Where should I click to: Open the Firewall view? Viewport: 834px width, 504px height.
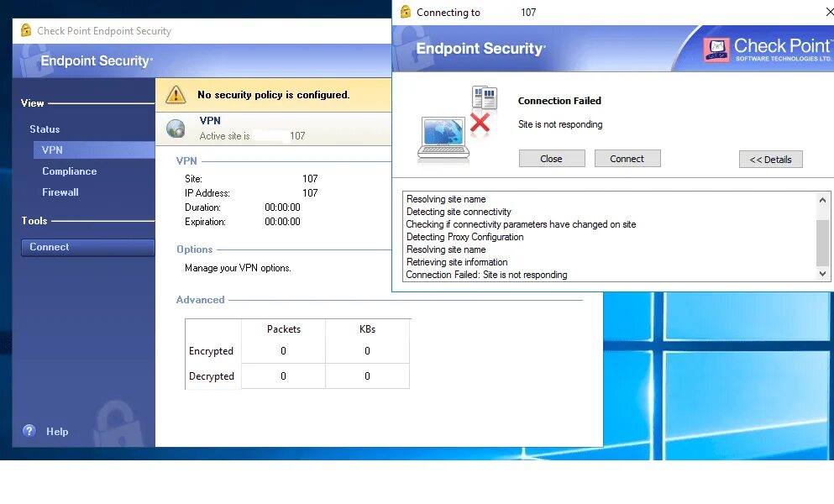click(x=60, y=192)
